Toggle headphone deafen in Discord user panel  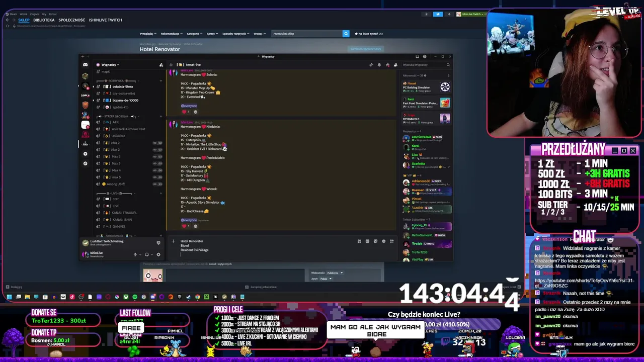coord(146,254)
